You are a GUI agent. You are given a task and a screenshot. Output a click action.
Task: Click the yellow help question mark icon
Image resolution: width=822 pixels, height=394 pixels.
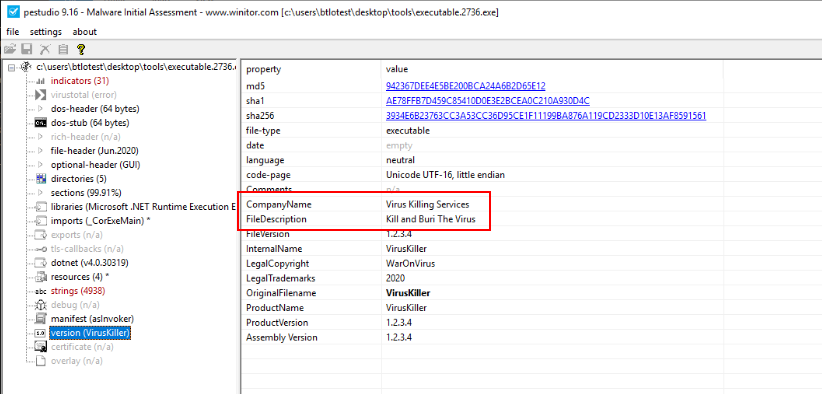(80, 49)
